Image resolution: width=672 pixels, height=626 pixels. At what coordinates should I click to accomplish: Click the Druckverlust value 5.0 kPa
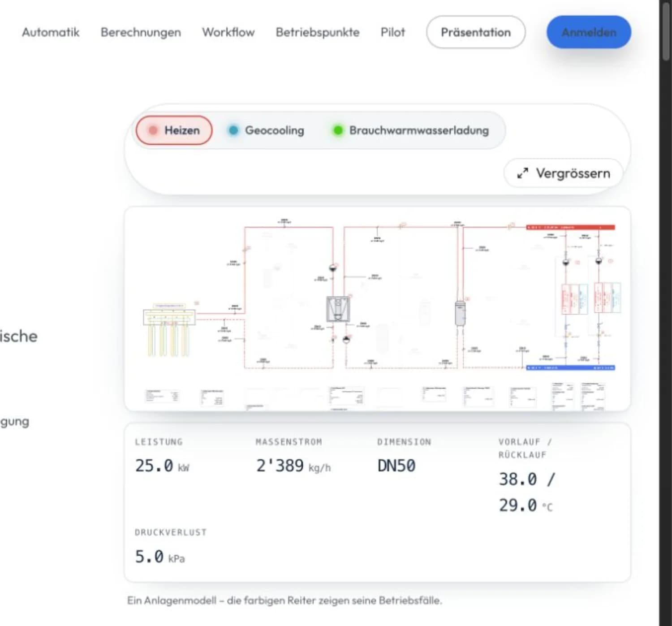tap(160, 557)
